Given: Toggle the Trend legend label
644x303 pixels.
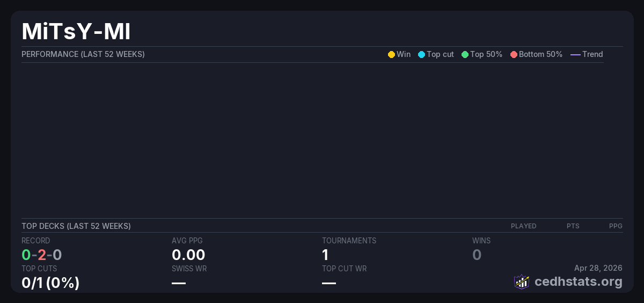Looking at the screenshot, I should tap(592, 54).
